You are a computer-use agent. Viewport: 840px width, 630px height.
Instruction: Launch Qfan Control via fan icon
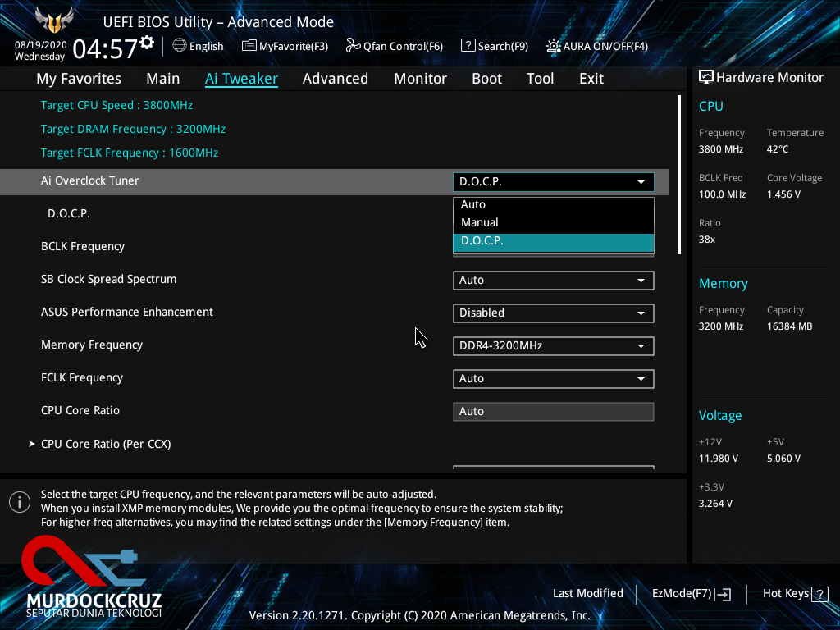353,46
